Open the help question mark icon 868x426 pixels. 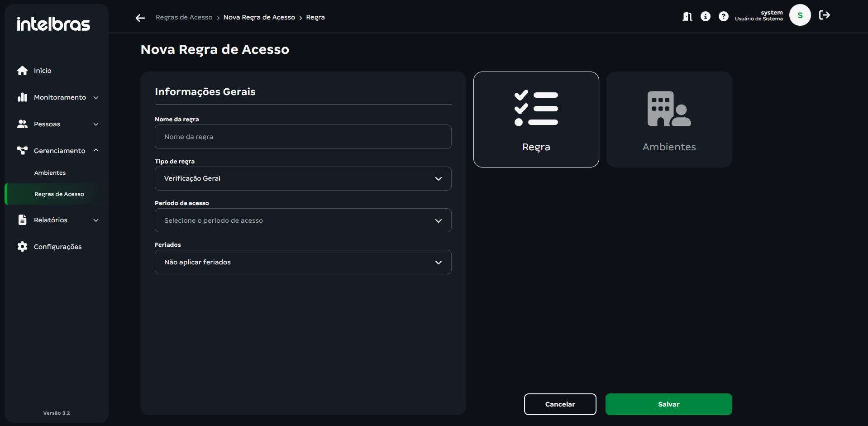[723, 17]
